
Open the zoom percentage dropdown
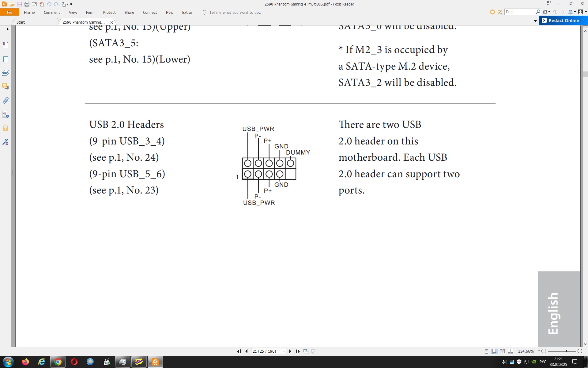[539, 351]
